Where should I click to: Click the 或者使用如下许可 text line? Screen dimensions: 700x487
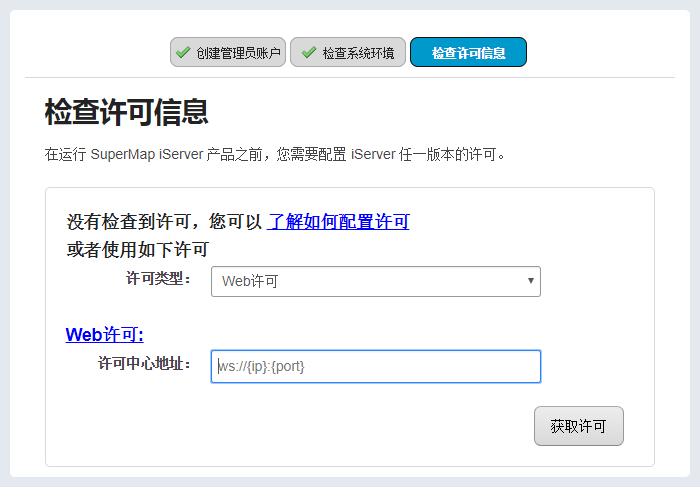coord(137,249)
